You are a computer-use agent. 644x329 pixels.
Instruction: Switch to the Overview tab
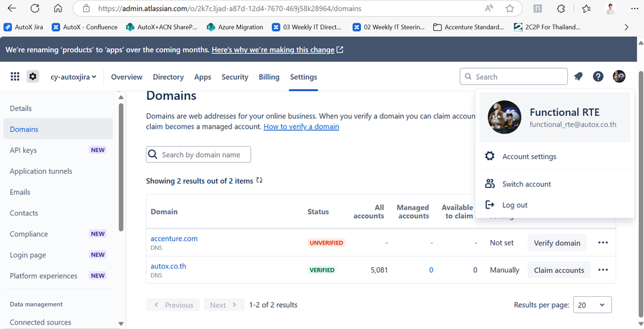126,77
